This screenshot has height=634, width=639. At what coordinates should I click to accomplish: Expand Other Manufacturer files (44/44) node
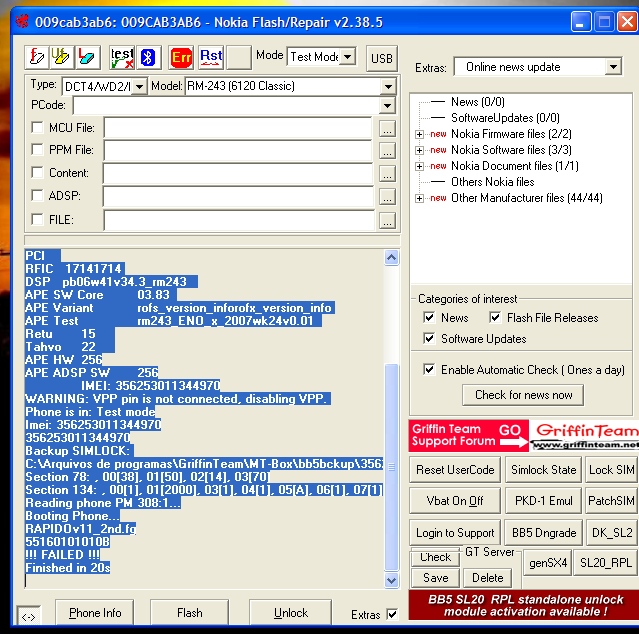[419, 198]
